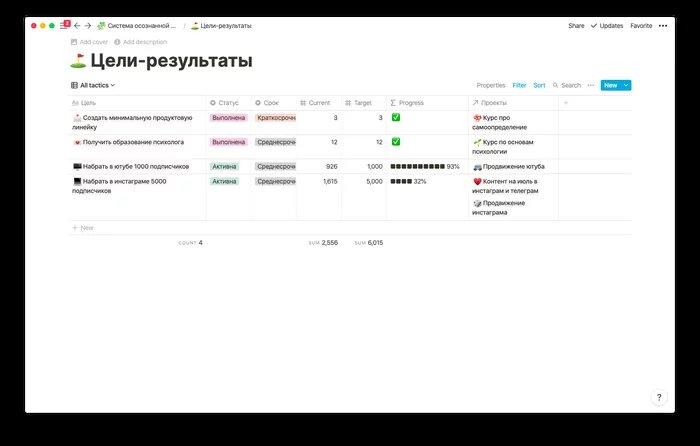Open the page options three-dot menu
This screenshot has height=446, width=700.
pyautogui.click(x=663, y=26)
